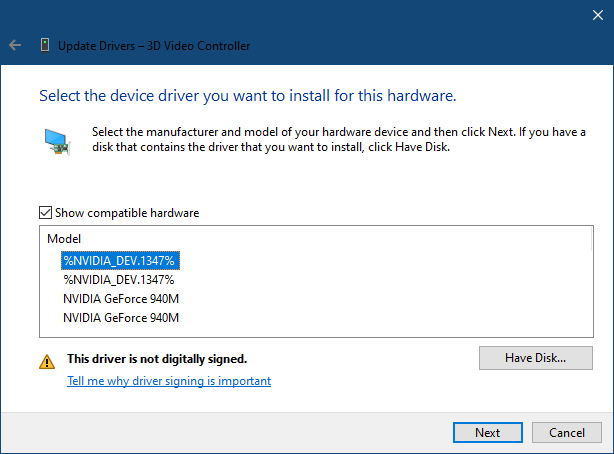Select the second %NVIDIA_DEV.1347% entry
The height and width of the screenshot is (454, 614).
point(119,280)
